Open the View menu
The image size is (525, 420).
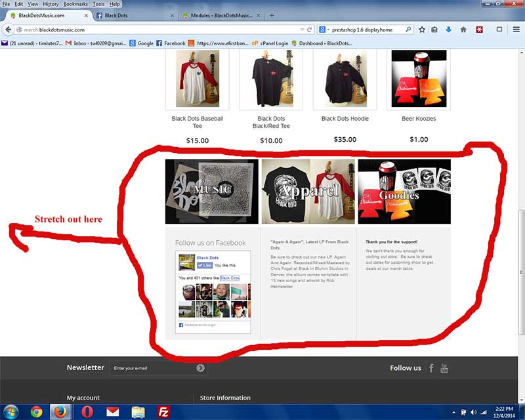click(33, 4)
